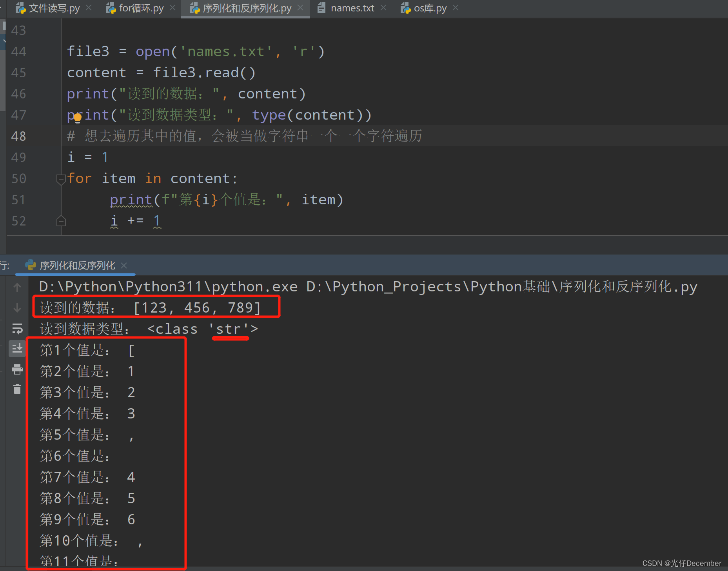
Task: Click the python.exe command line in console
Action: pyautogui.click(x=368, y=287)
